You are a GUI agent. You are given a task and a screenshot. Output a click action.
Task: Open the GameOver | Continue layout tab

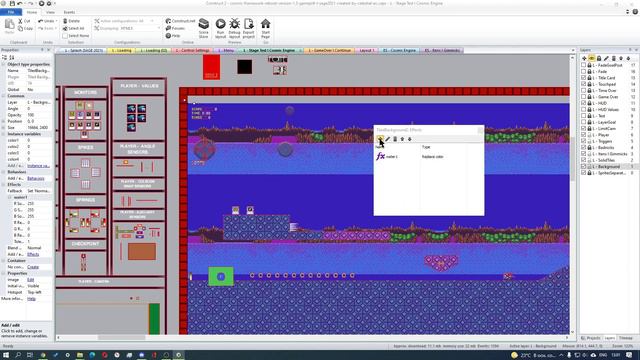coord(329,51)
